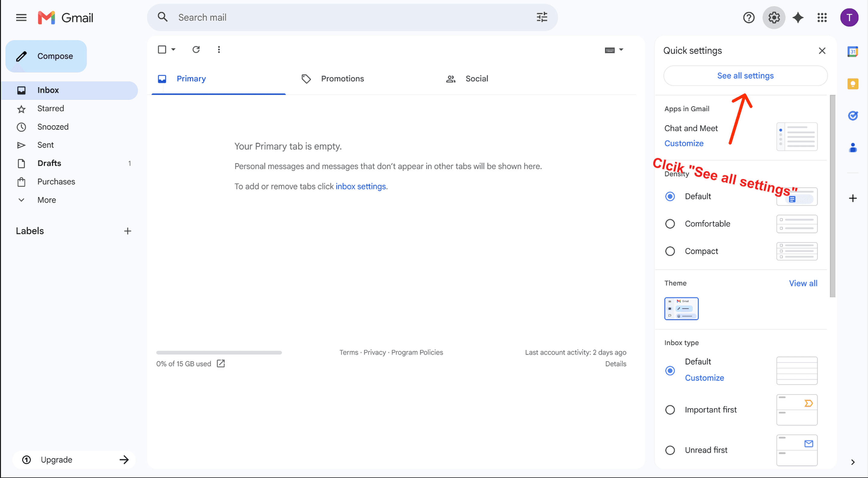This screenshot has width=868, height=478.
Task: Click the current theme thumbnail
Action: (681, 309)
